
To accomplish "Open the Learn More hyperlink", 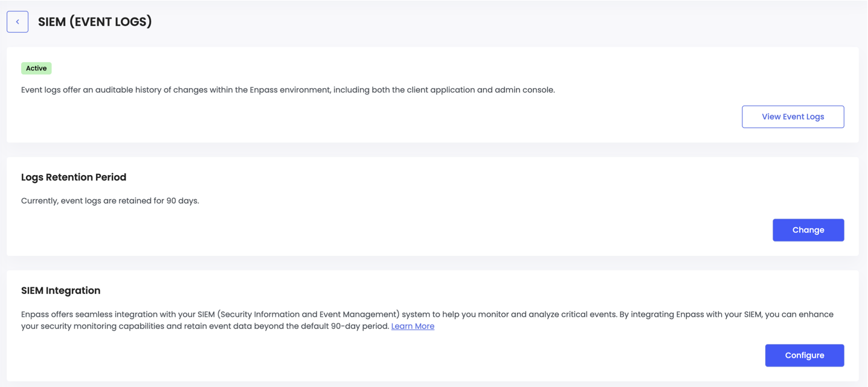I will click(x=413, y=326).
